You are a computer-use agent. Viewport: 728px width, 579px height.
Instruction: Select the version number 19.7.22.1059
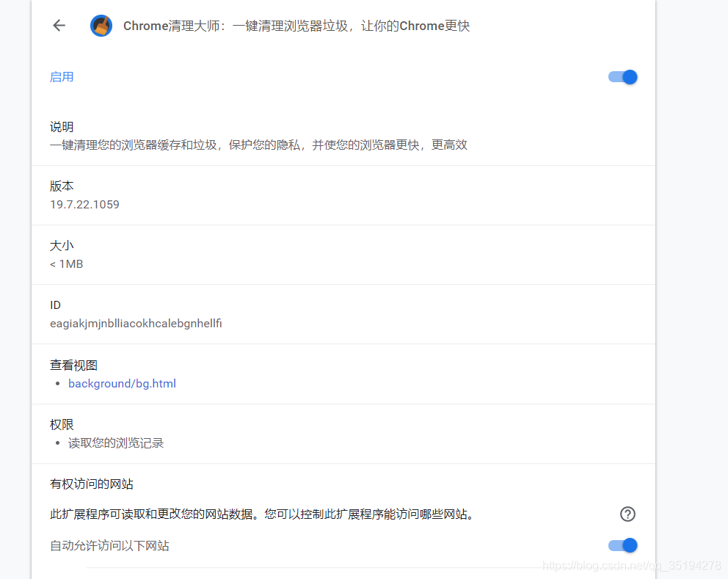pyautogui.click(x=84, y=204)
